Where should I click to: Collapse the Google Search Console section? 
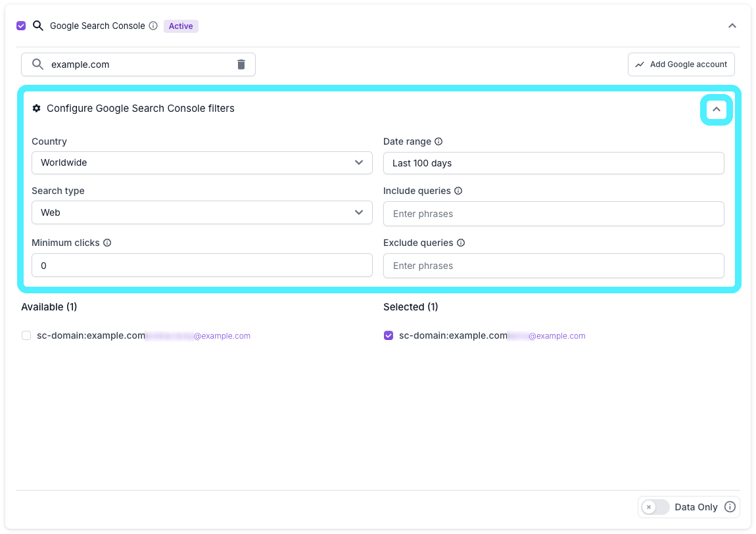click(732, 26)
